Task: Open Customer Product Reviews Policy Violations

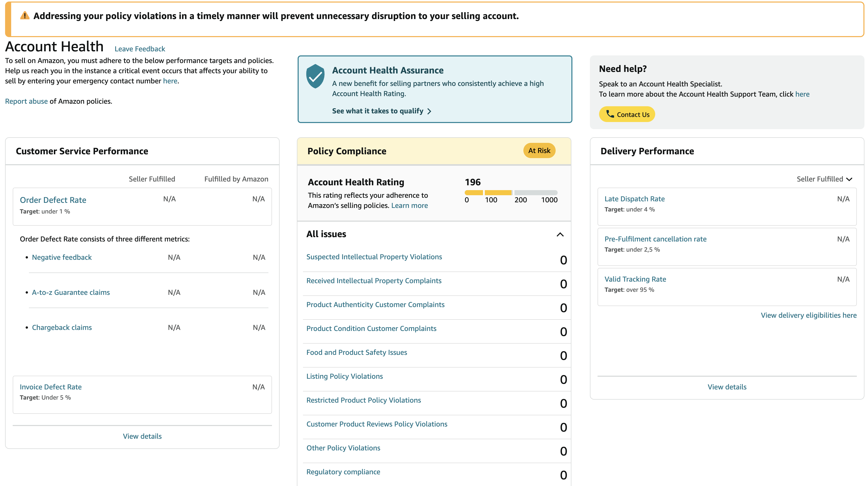Action: (x=377, y=424)
